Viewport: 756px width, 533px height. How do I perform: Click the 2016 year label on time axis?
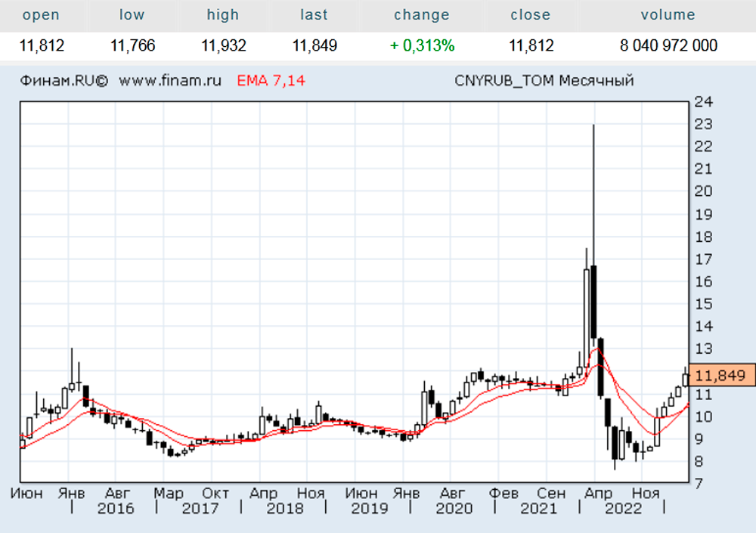(115, 508)
